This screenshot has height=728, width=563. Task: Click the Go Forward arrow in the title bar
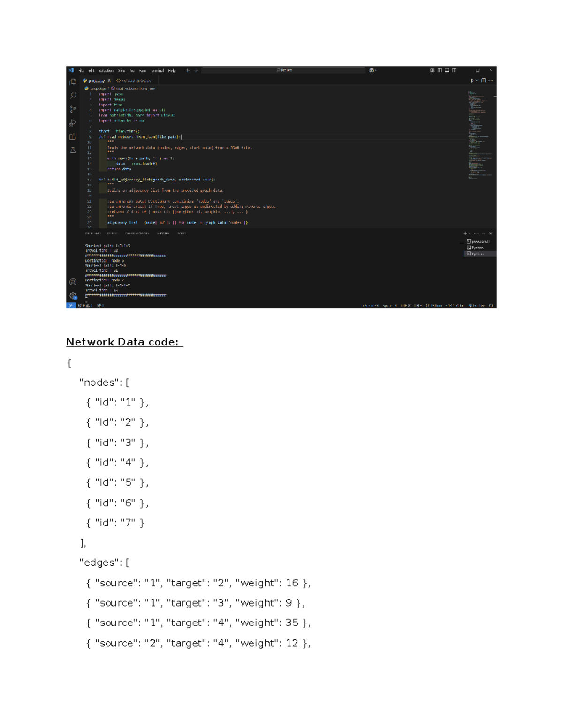[x=196, y=70]
